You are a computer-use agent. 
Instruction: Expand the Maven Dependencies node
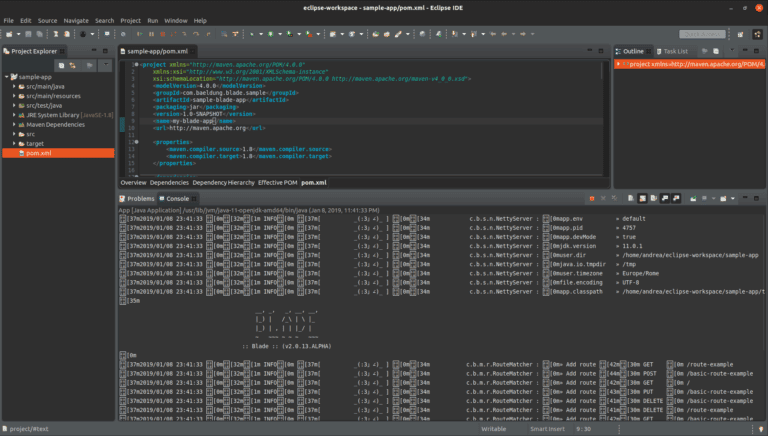coord(15,124)
